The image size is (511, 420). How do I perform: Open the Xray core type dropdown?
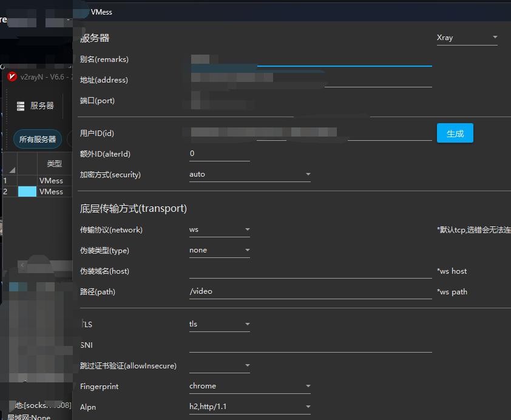[467, 38]
